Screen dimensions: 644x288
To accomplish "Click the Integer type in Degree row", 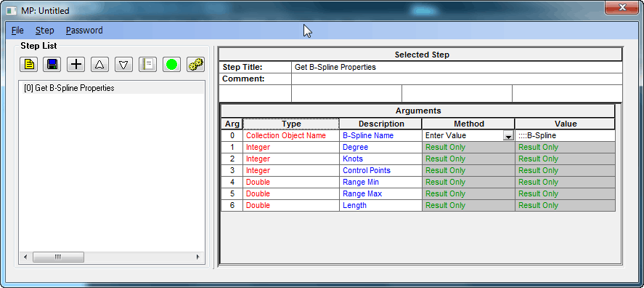I will (x=291, y=148).
